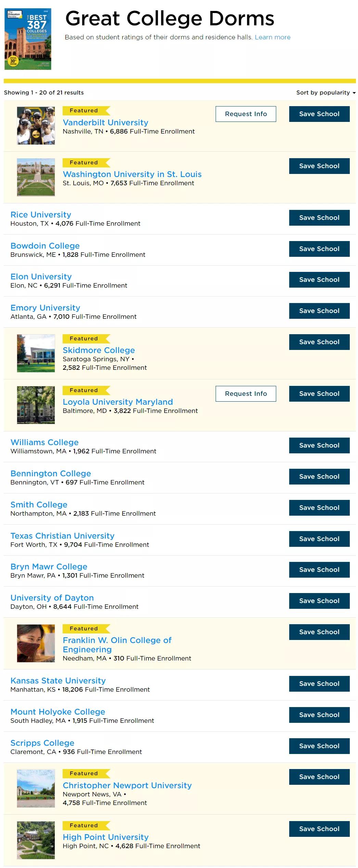Open the Emory University page
The image size is (358, 868).
coord(45,308)
